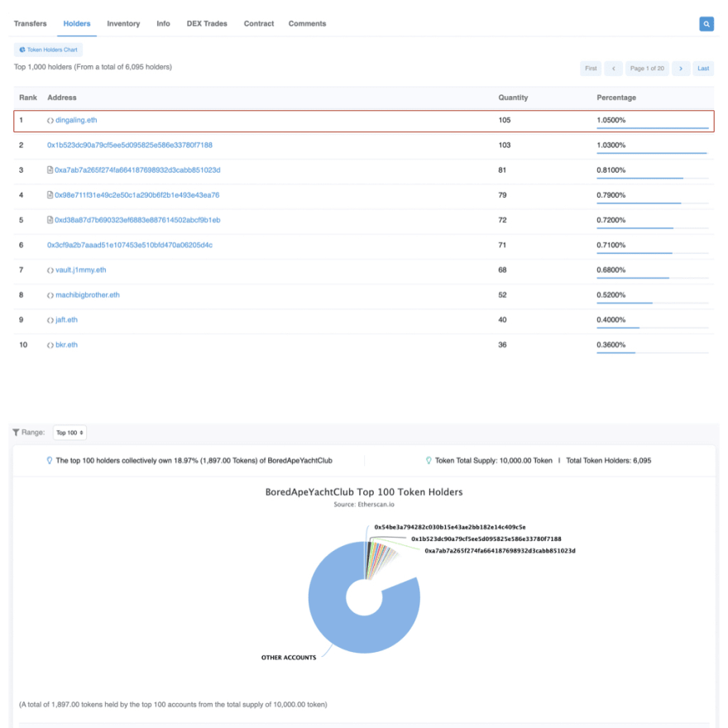Switch to the Transfers tab
Viewport: 728px width, 728px height.
30,24
